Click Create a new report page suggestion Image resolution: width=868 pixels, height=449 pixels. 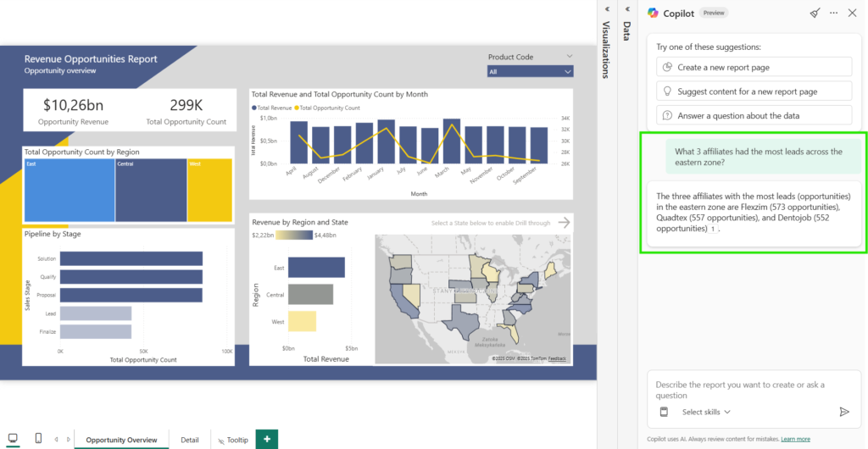tap(754, 67)
